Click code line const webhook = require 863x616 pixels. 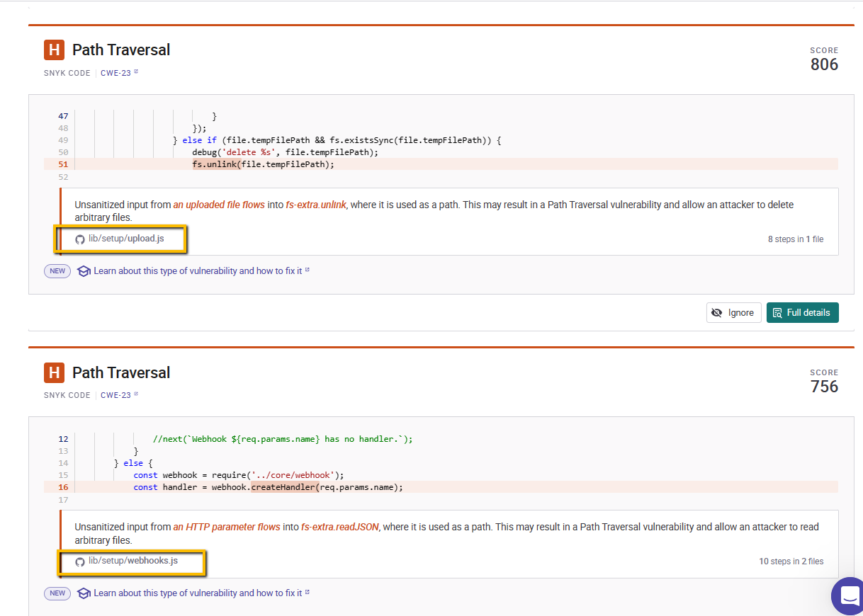[238, 475]
